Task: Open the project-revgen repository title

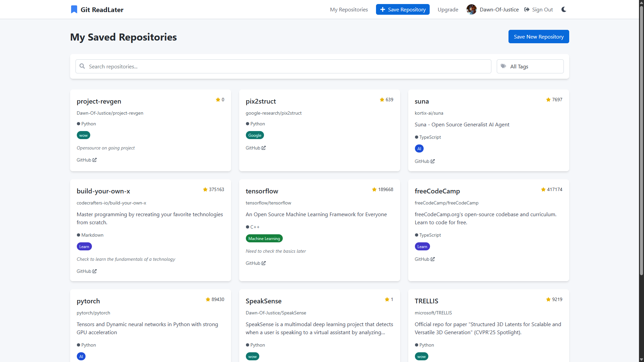Action: coord(99,101)
